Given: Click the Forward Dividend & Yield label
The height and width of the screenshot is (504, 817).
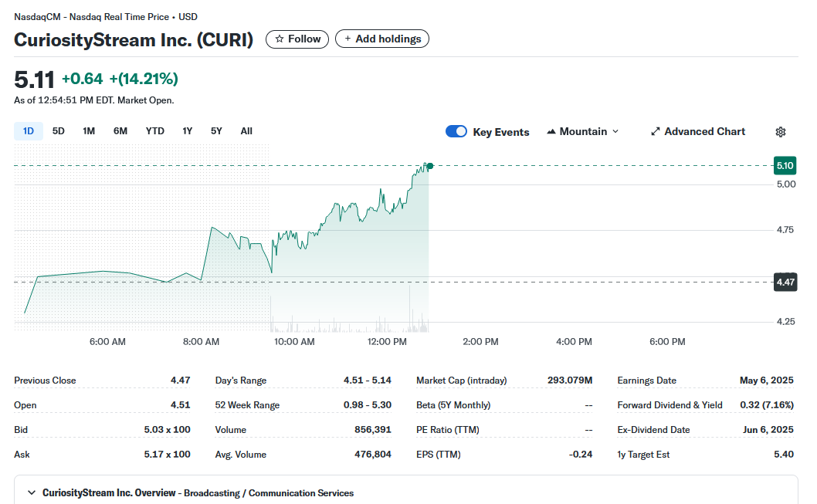Looking at the screenshot, I should (670, 405).
